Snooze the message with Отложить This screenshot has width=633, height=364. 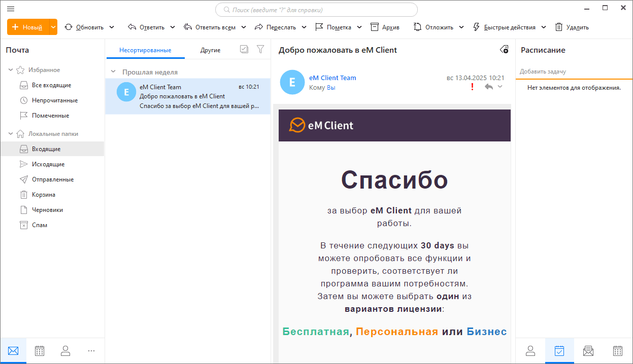point(434,27)
